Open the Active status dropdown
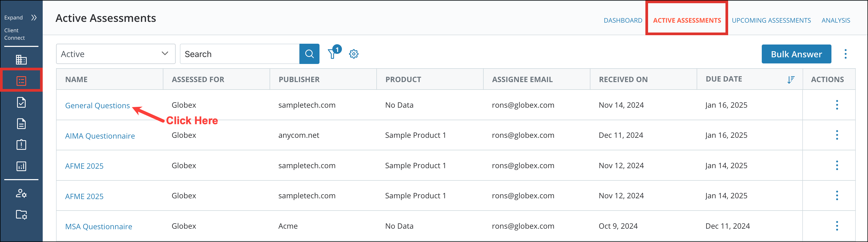868x242 pixels. coord(115,54)
